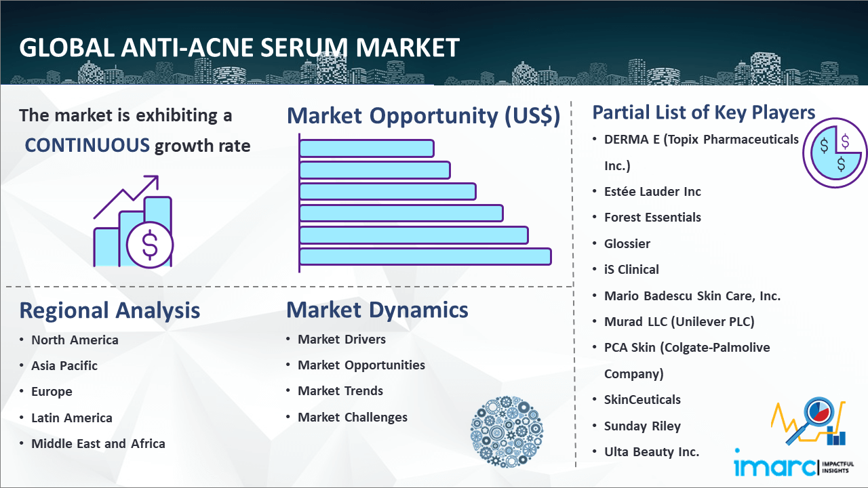Click the shortest bar in Market Opportunity chart
868x488 pixels.
pos(366,148)
